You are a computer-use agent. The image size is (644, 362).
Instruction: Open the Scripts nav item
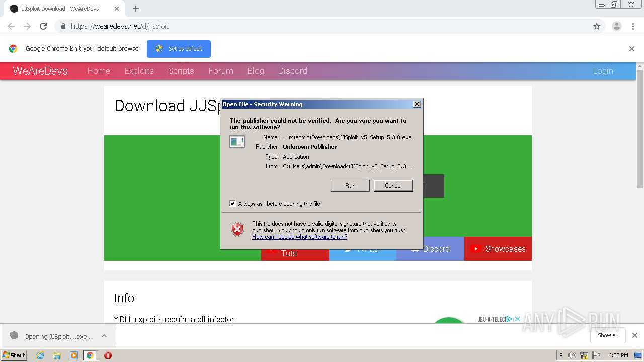click(181, 71)
